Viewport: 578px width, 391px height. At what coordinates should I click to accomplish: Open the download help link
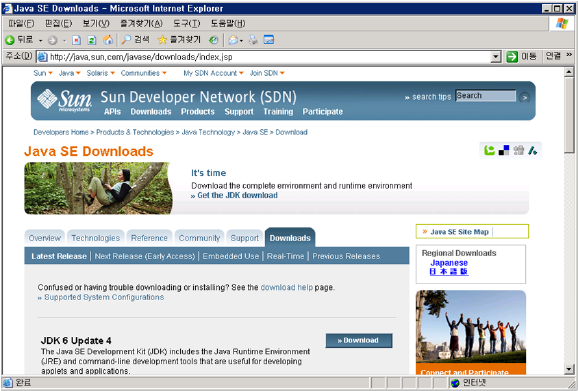click(286, 287)
